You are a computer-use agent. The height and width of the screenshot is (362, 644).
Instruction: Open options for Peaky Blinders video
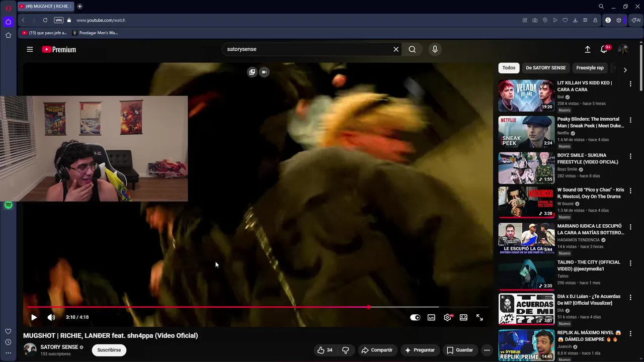tap(630, 120)
